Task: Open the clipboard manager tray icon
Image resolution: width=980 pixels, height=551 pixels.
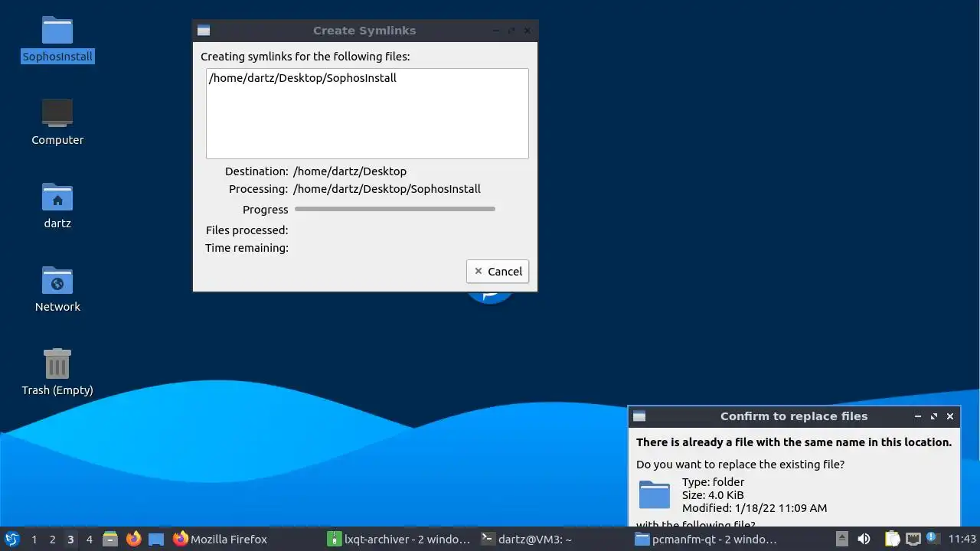Action: pyautogui.click(x=891, y=539)
